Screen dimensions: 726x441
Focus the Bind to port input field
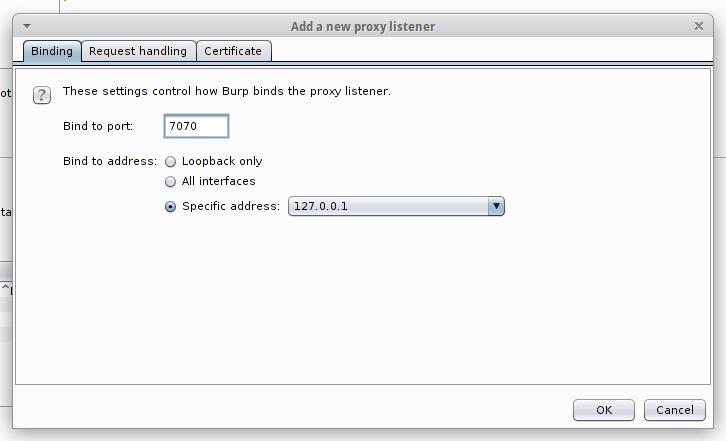(196, 126)
